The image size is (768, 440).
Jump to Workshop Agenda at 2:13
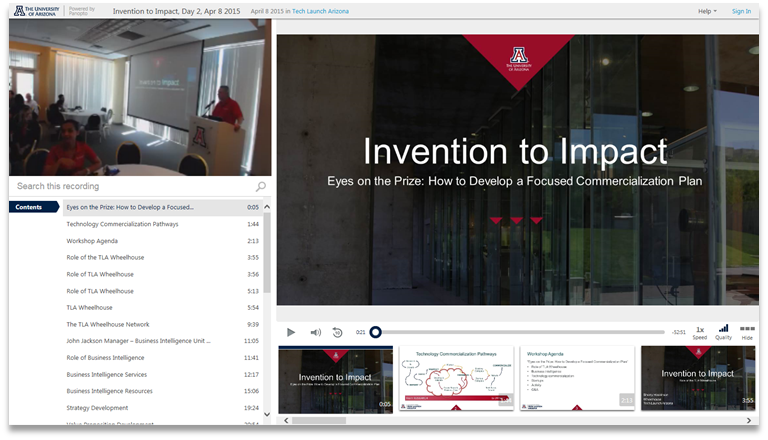tap(163, 241)
